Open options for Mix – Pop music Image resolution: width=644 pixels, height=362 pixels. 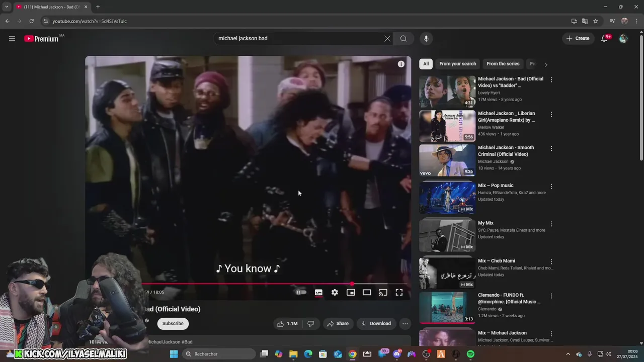coord(551,187)
